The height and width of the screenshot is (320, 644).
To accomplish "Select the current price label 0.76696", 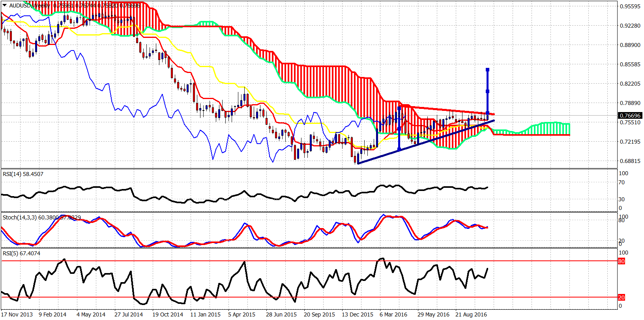I will coord(630,116).
